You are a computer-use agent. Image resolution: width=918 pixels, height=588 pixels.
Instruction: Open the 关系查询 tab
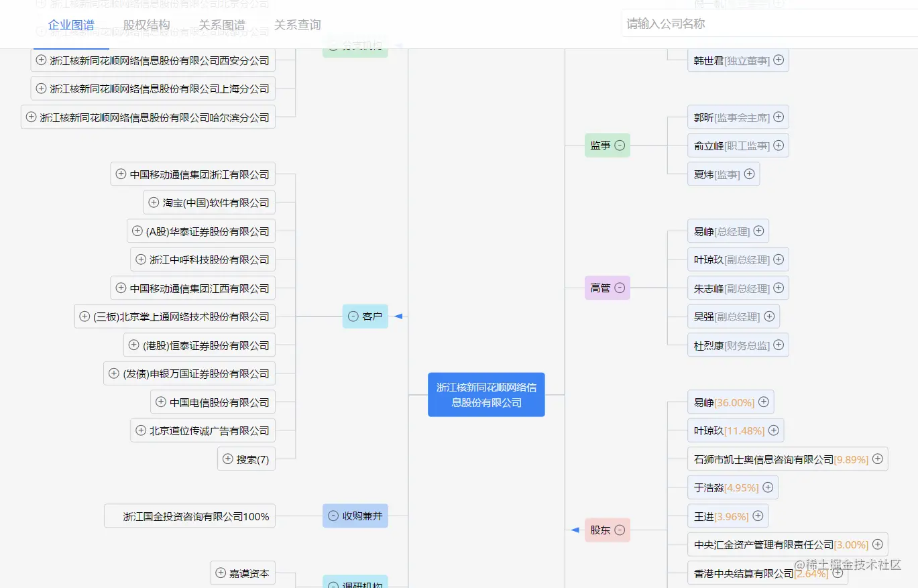[x=298, y=25]
